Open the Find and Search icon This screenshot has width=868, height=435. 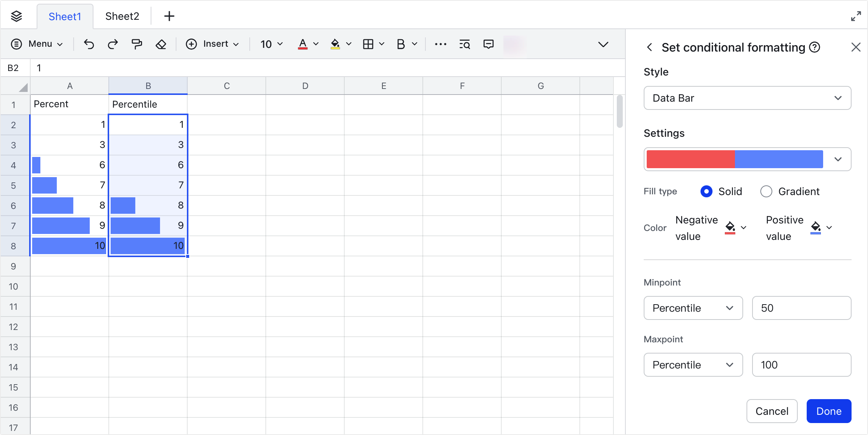[x=464, y=44]
